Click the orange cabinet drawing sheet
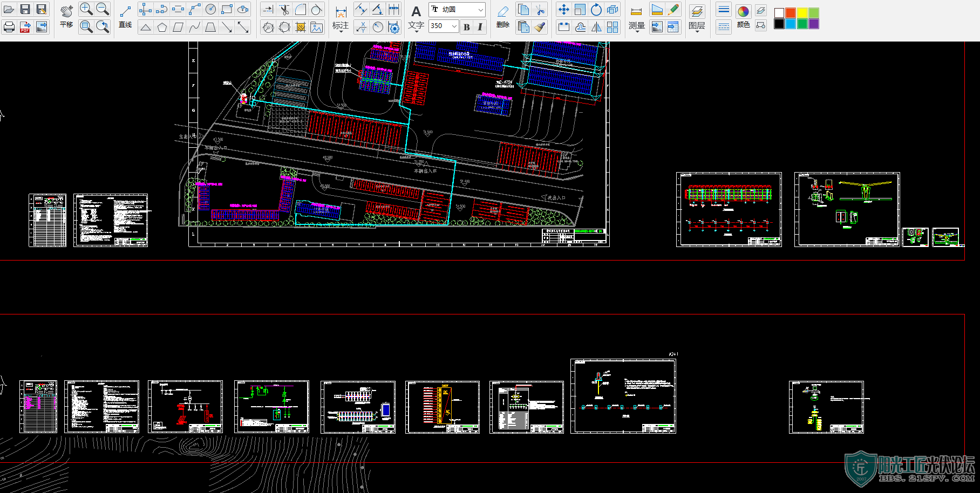The image size is (980, 493). 443,407
